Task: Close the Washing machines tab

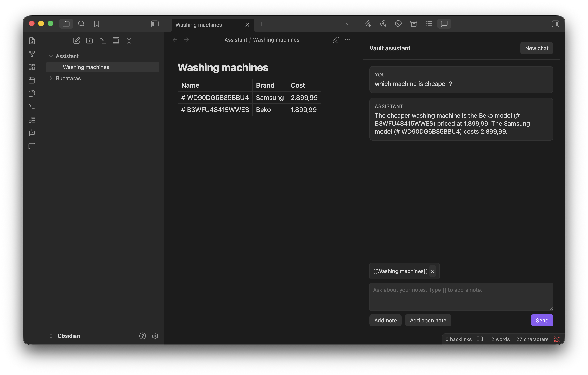Action: pos(247,25)
